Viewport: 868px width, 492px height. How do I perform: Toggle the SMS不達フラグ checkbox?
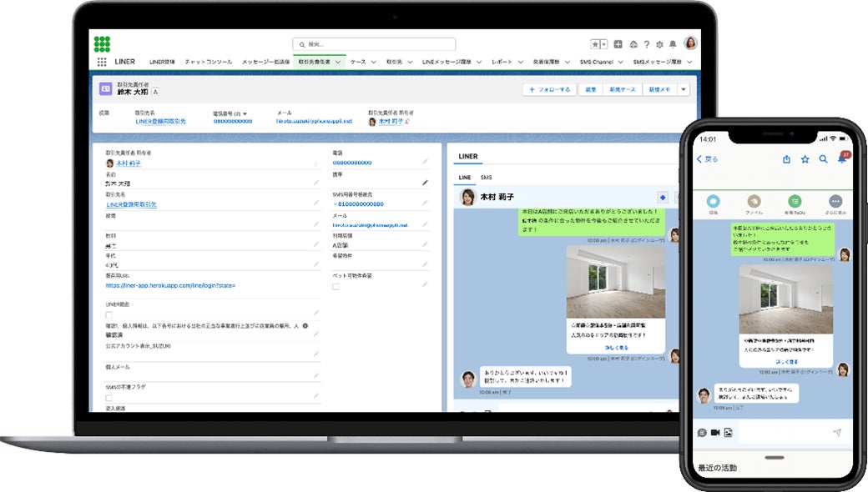(x=108, y=398)
